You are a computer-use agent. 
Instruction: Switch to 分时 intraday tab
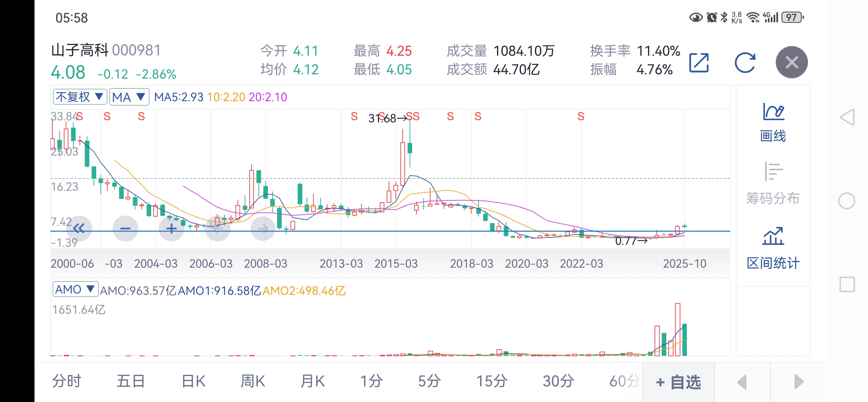click(67, 381)
